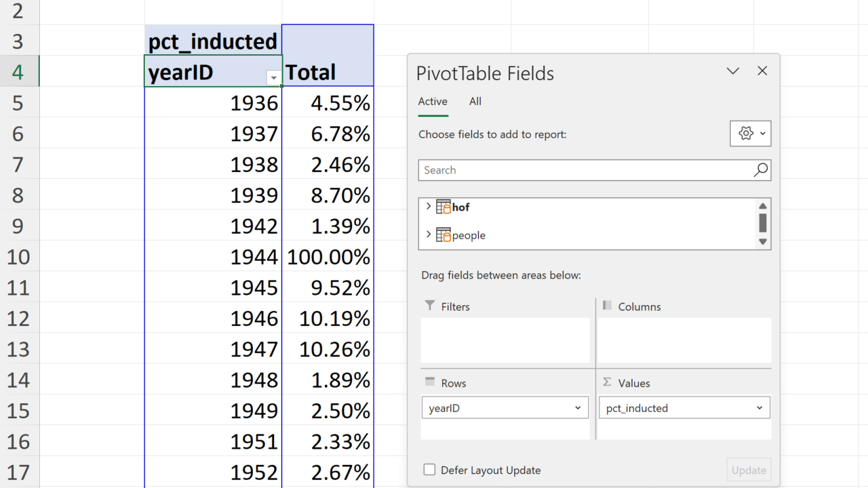
Task: Click the hof table icon
Action: [x=444, y=207]
